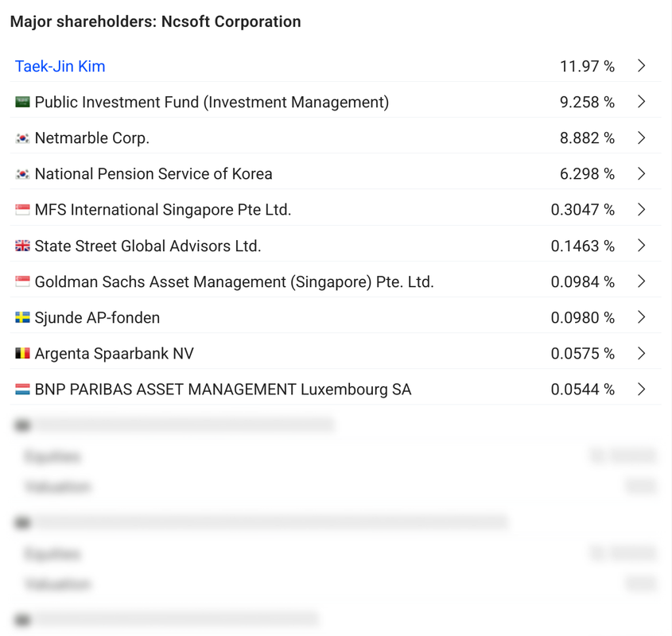The height and width of the screenshot is (636, 672).
Task: Expand the Taek-Jin Kim row chevron
Action: (x=641, y=66)
